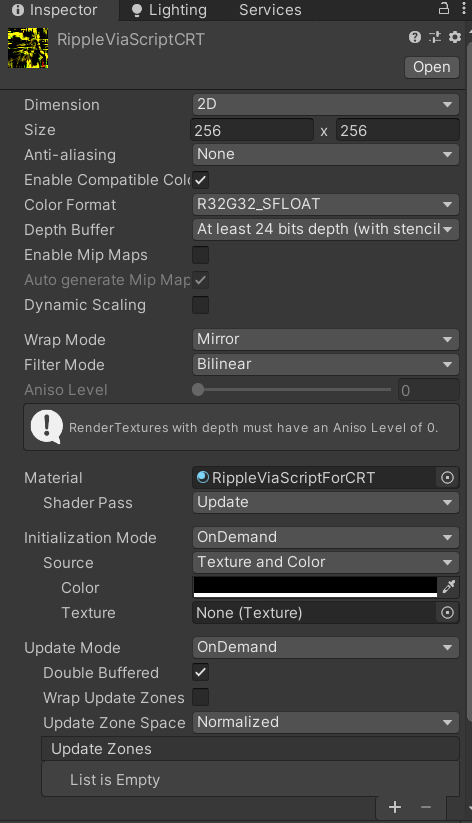
Task: Click the Aniso Level slider handle
Action: click(198, 389)
